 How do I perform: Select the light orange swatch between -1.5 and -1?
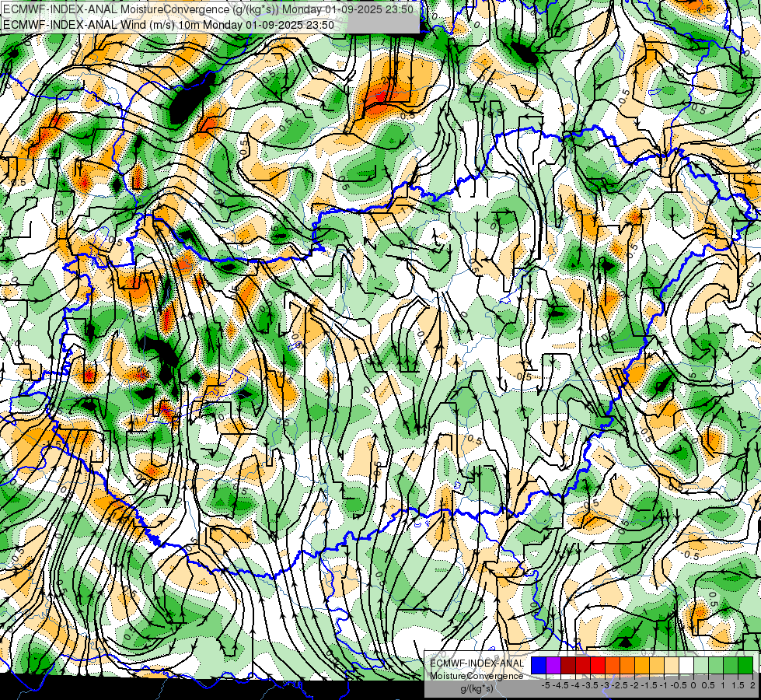(657, 666)
